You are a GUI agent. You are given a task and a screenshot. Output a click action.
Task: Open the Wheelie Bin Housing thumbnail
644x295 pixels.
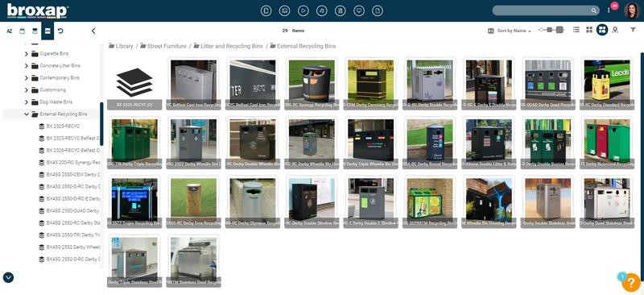click(x=489, y=202)
